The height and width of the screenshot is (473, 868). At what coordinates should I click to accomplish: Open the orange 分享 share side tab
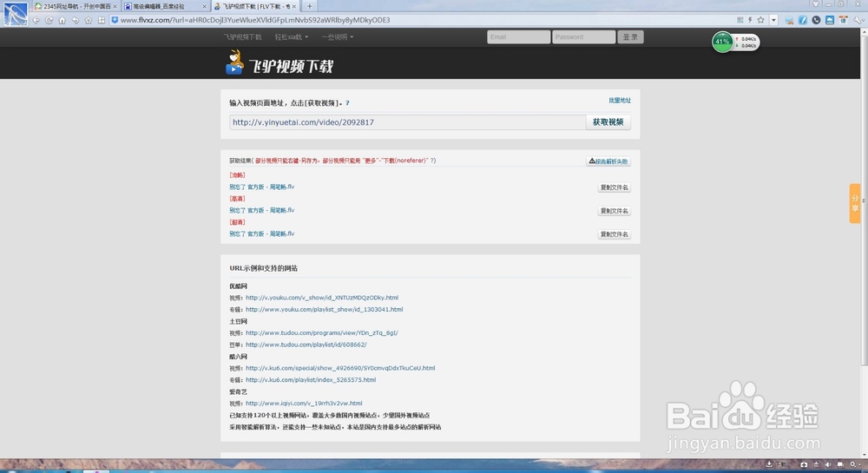coord(855,203)
